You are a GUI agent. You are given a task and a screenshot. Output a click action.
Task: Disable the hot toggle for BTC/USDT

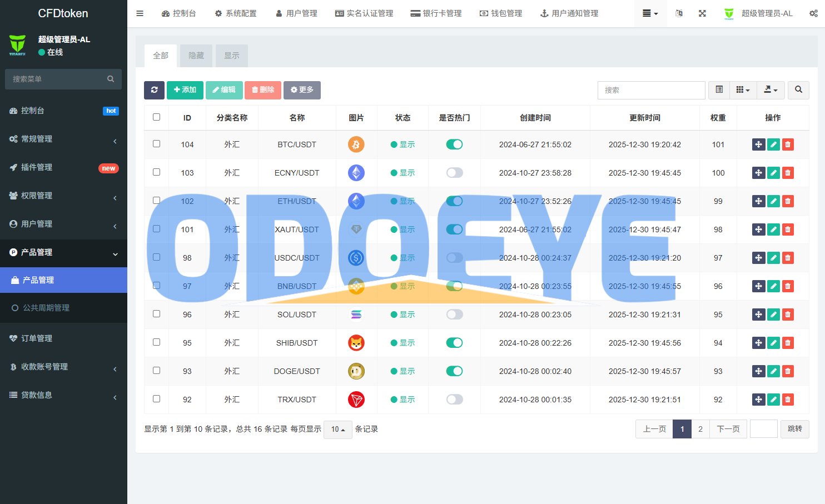pyautogui.click(x=454, y=144)
